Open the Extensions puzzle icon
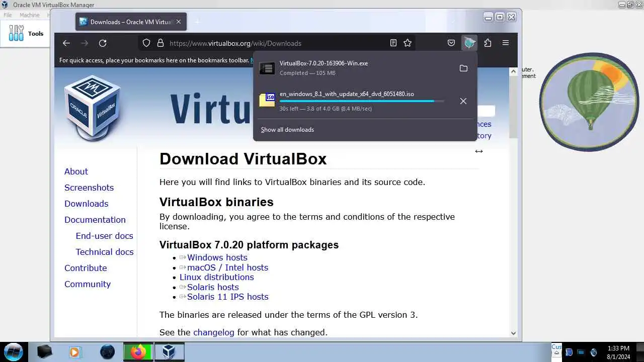Screen dimensions: 644x362 tap(488, 43)
